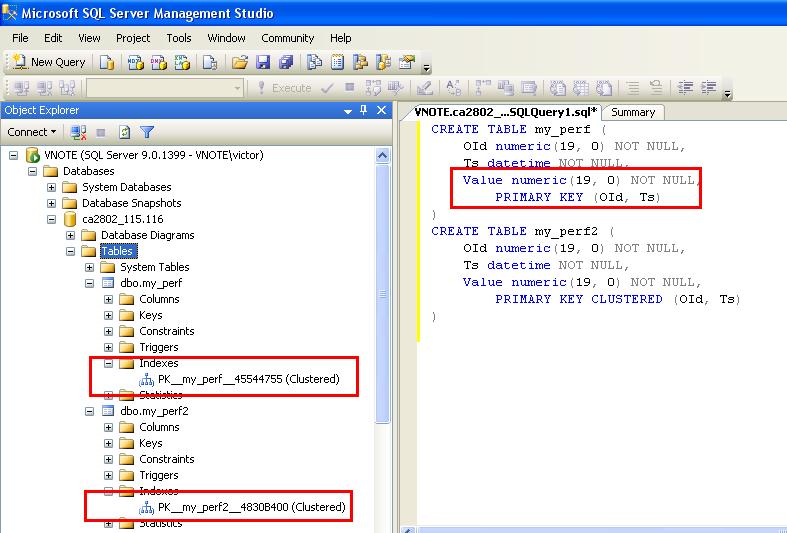Viewport: 787px width, 533px height.
Task: Click the Open File folder icon
Action: (x=239, y=62)
